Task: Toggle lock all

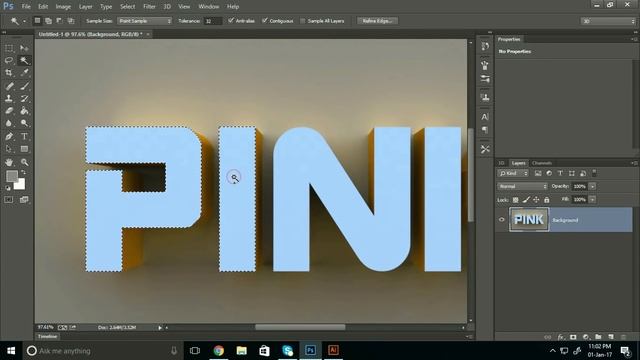Action: [547, 200]
